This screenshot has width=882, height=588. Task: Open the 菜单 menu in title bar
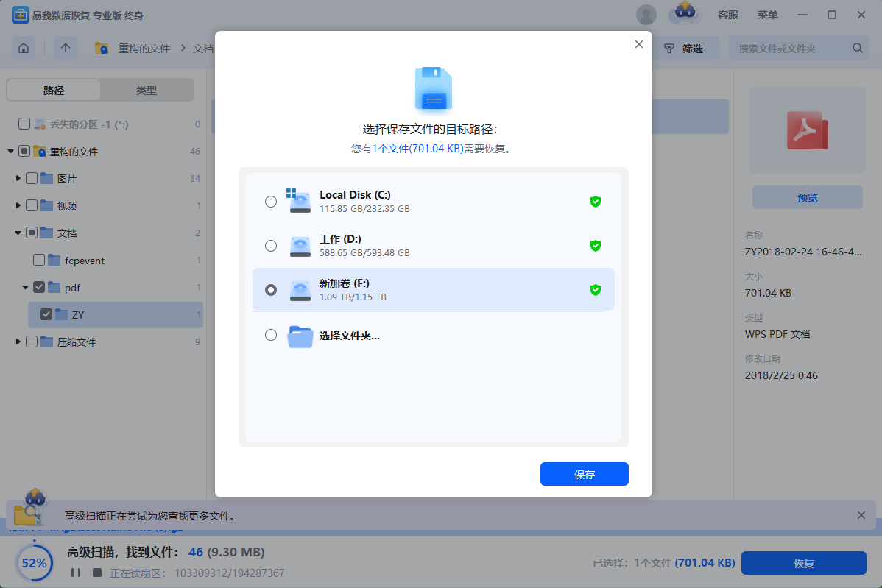(x=768, y=15)
